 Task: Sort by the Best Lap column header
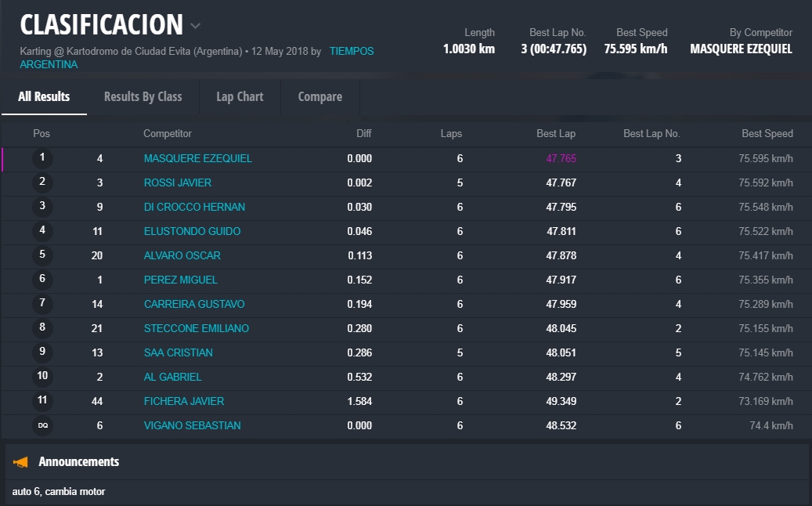point(555,134)
